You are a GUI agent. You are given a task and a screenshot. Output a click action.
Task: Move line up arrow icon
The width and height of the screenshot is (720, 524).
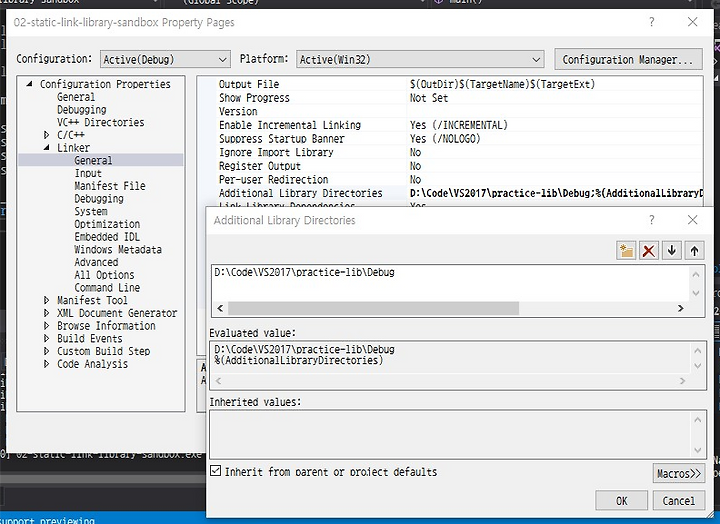(694, 251)
